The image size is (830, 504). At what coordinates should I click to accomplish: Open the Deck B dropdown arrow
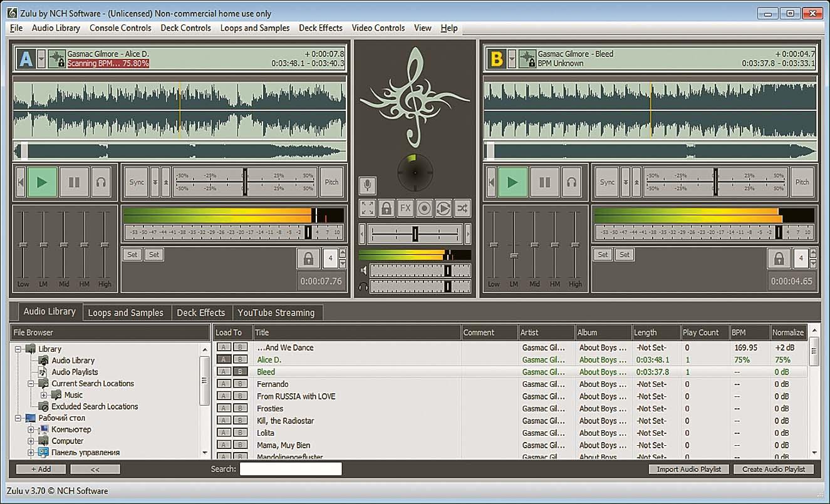(512, 59)
